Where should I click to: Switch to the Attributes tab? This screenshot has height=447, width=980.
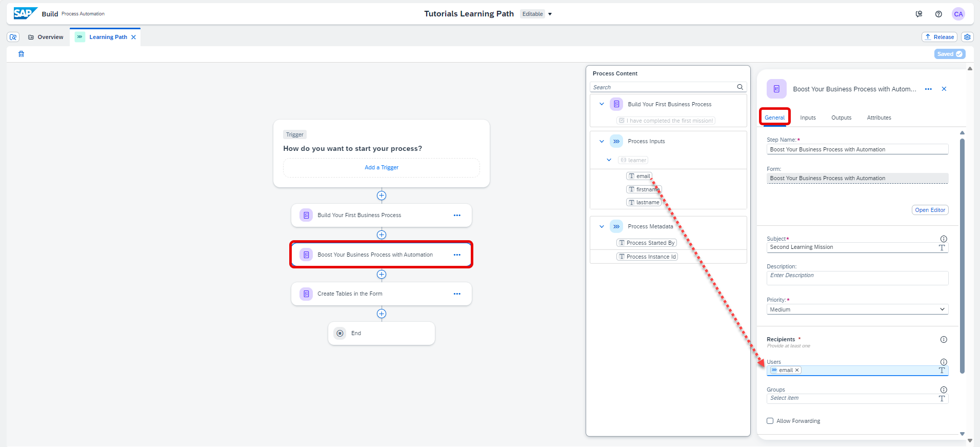tap(879, 118)
